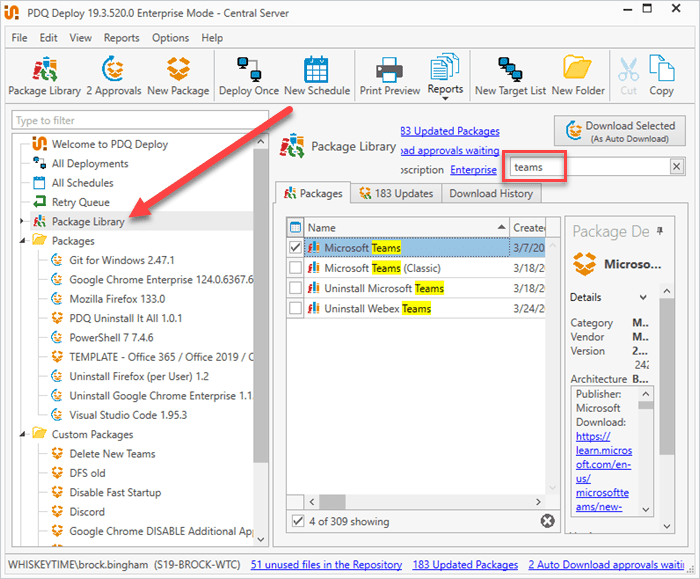Check the Microsoft Teams (Classic) checkbox

coord(295,268)
